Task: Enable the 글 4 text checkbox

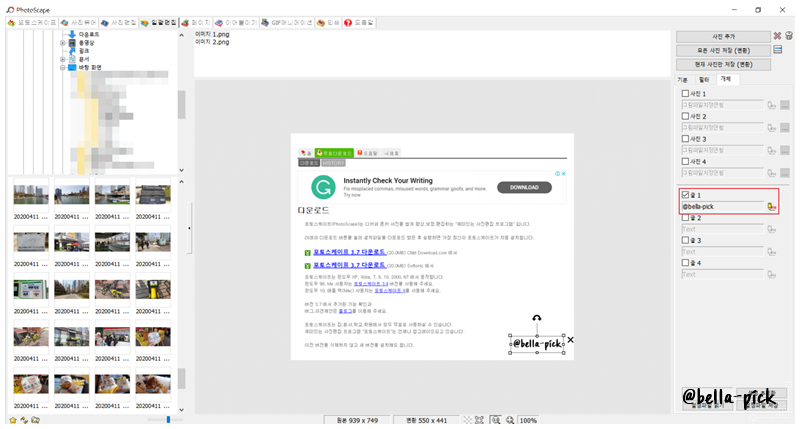Action: [685, 263]
